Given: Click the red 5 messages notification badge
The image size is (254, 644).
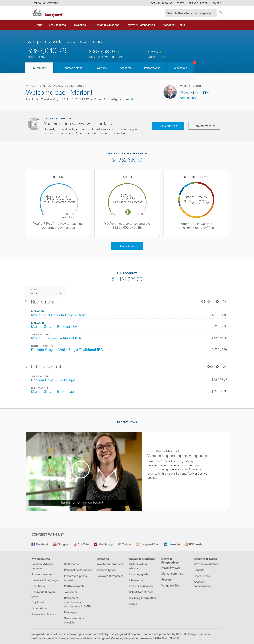Looking at the screenshot, I should 194,62.
